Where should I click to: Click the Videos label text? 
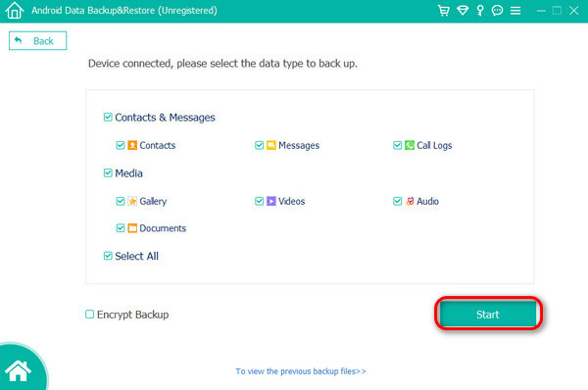(x=292, y=202)
